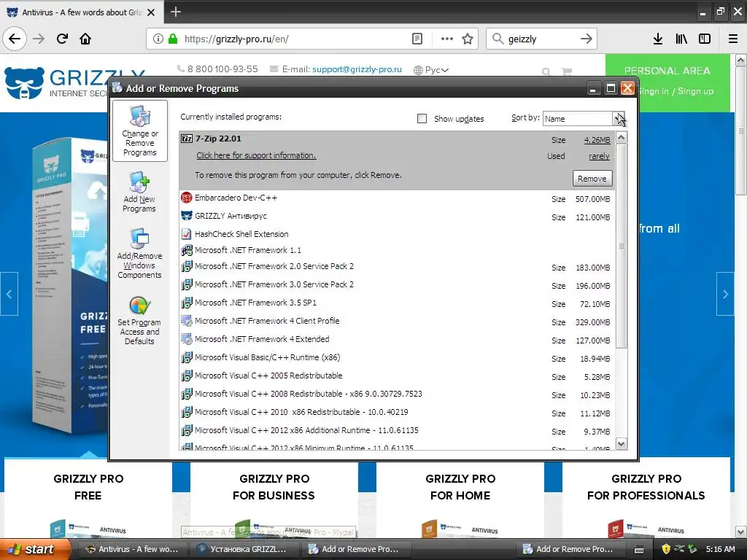This screenshot has height=560, width=747.
Task: Click the HashCheck Shell Extension icon
Action: pyautogui.click(x=187, y=234)
